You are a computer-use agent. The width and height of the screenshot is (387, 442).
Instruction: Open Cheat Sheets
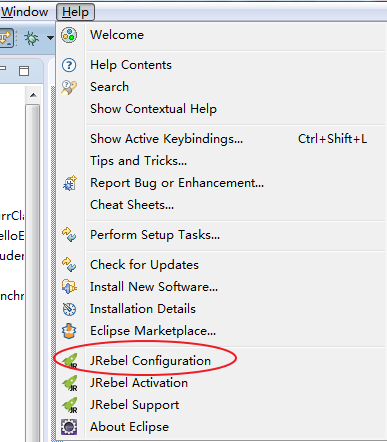132,205
